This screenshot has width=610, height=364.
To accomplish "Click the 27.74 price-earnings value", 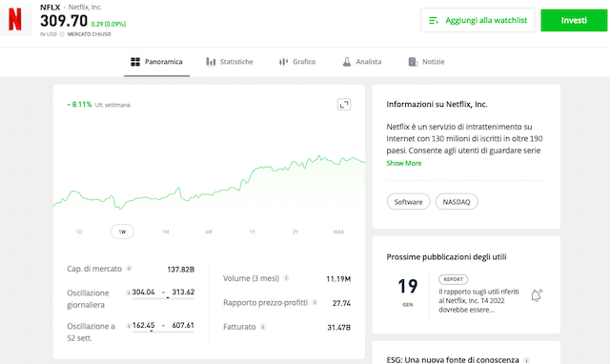I will tap(341, 303).
